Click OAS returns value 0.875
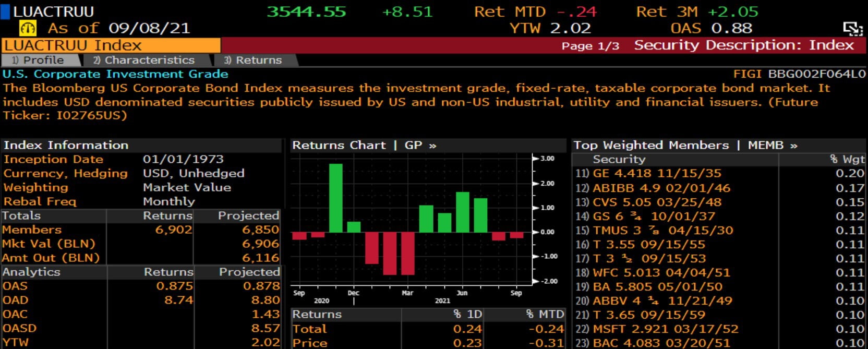The width and height of the screenshot is (868, 349). pyautogui.click(x=175, y=286)
